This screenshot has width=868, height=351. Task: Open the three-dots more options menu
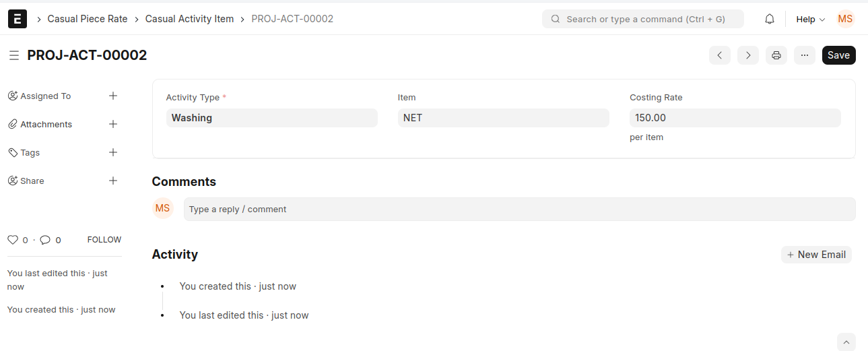tap(805, 55)
